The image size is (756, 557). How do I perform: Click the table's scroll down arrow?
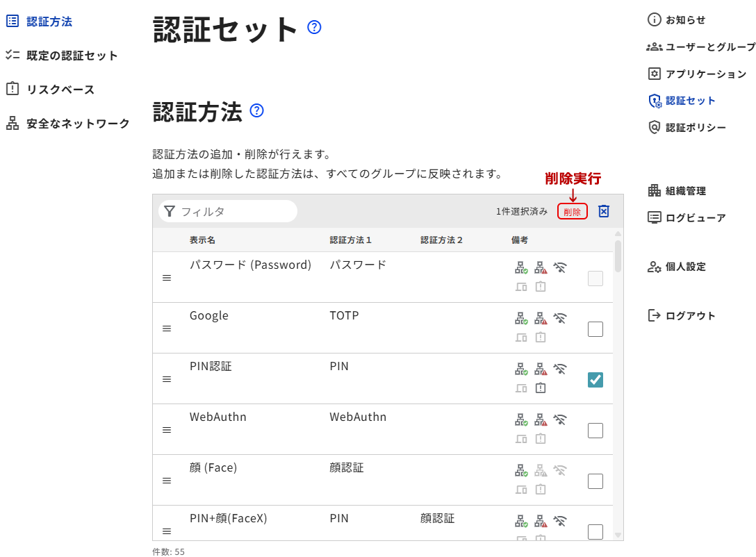click(x=618, y=535)
